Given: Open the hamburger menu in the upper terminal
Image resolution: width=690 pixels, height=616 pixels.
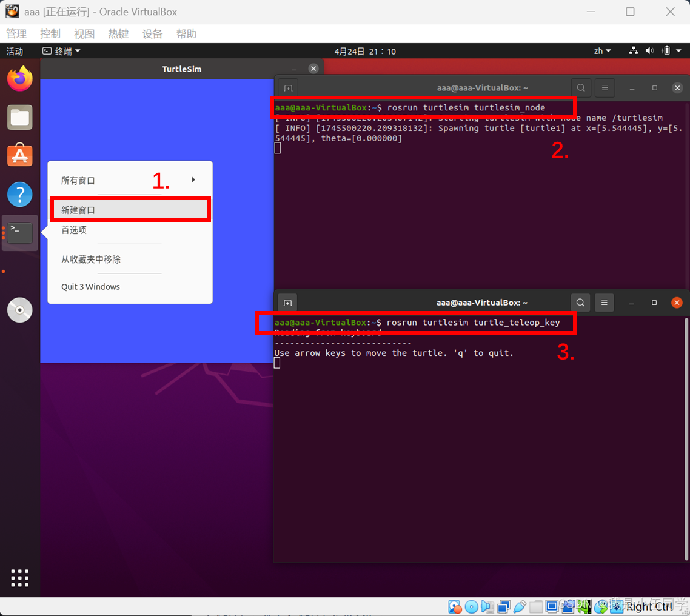Looking at the screenshot, I should click(605, 87).
